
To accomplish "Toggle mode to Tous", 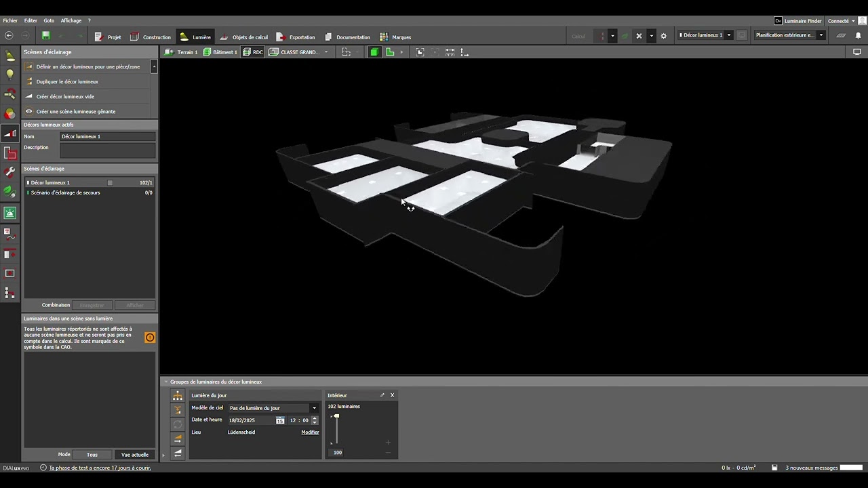I will click(x=92, y=455).
